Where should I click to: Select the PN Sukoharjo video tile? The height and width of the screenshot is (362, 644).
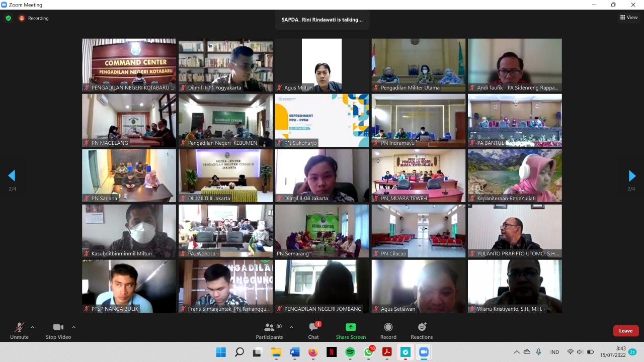click(322, 121)
